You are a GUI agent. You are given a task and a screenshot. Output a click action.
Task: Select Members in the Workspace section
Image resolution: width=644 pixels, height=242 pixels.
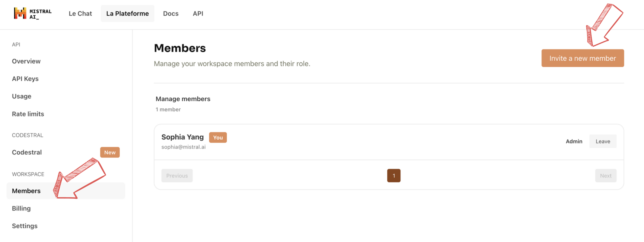coord(26,191)
